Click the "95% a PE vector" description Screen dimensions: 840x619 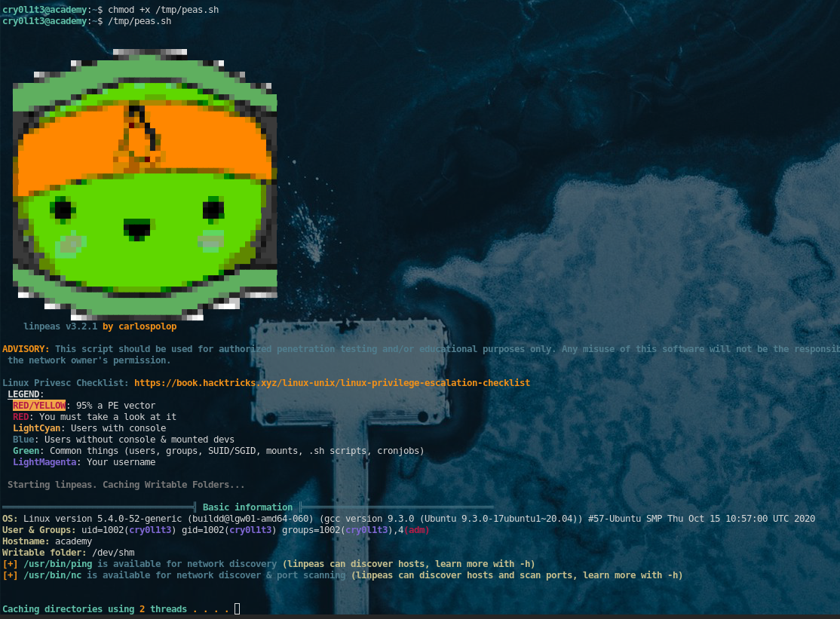click(115, 406)
